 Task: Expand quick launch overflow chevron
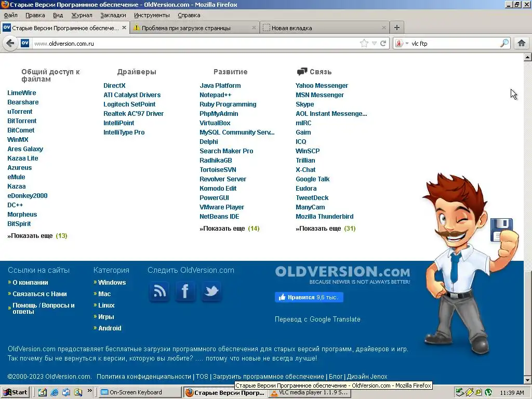point(89,391)
